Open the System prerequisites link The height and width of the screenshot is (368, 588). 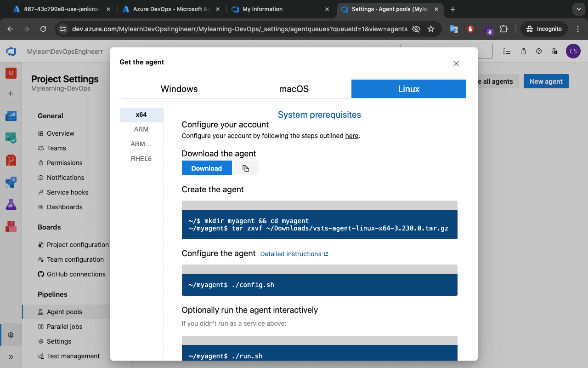[x=319, y=115]
